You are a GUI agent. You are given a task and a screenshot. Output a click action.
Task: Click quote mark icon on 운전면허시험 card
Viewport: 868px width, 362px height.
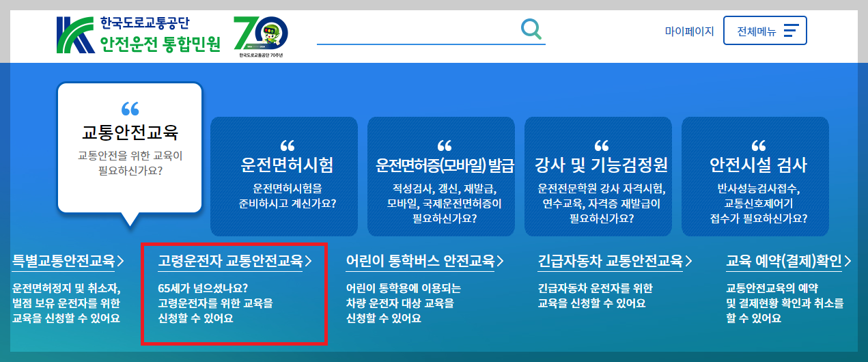287,146
